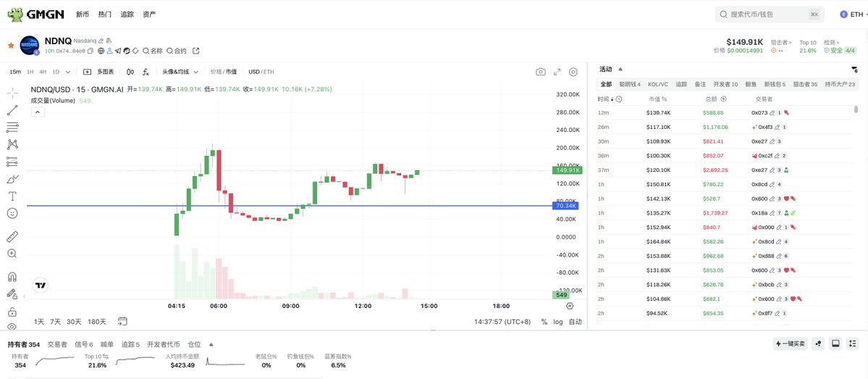The width and height of the screenshot is (868, 379).
Task: Focus the token/wallet search field
Action: (x=770, y=14)
